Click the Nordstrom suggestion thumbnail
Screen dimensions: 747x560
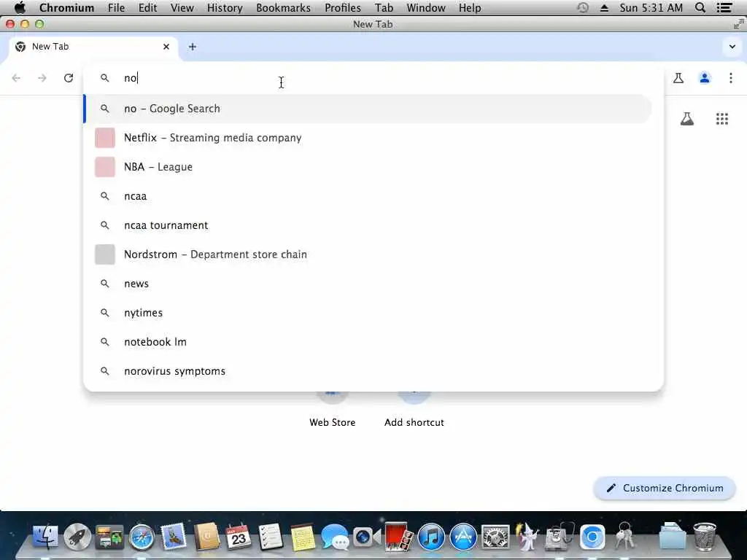tap(105, 254)
